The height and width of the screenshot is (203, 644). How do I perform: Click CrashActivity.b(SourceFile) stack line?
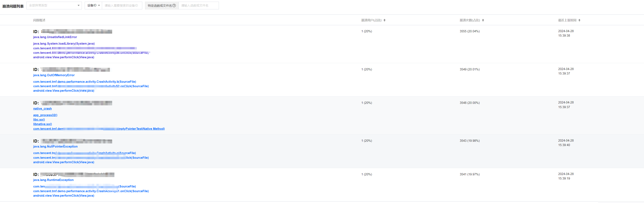pyautogui.click(x=84, y=82)
